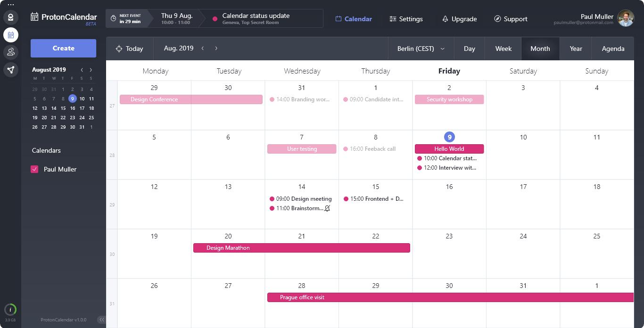Viewport: 644px width, 328px height.
Task: Open the 09:00 Candidate interview event
Action: coord(373,99)
